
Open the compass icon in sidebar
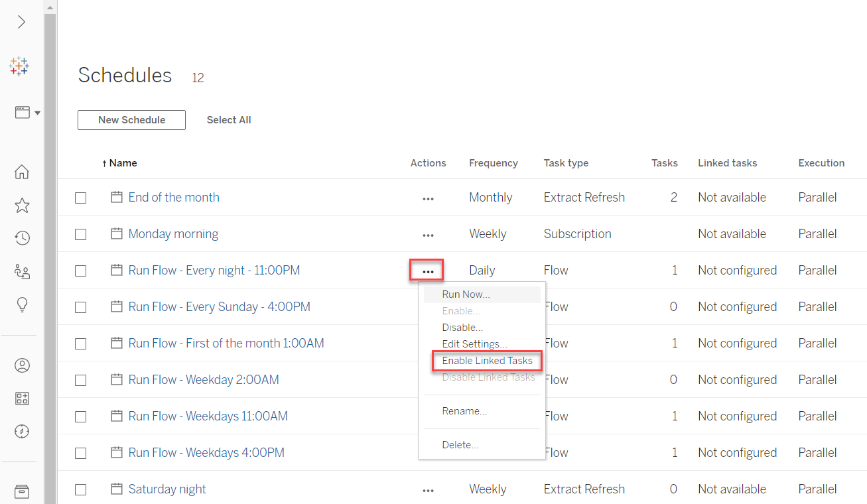22,432
